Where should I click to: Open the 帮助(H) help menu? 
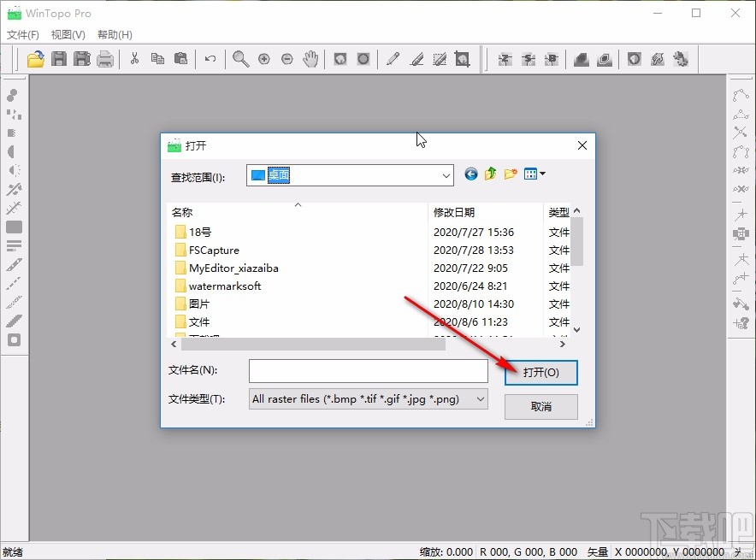(114, 34)
